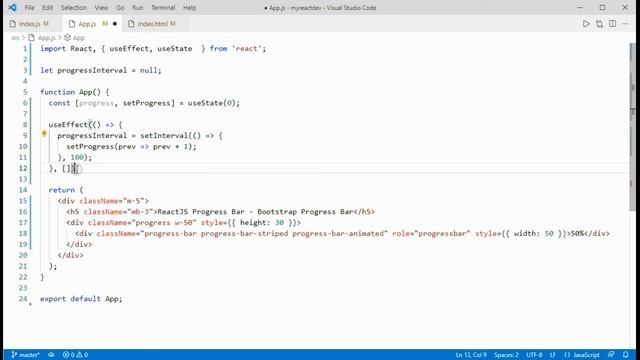Click the 'function App()' declaration
This screenshot has height=360, width=640.
[x=70, y=92]
